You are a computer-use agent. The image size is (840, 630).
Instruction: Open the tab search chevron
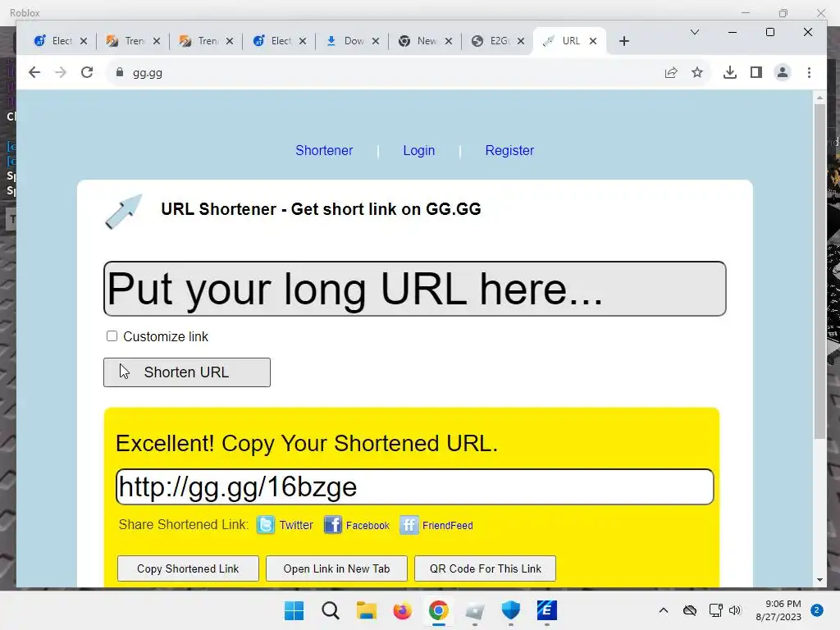coord(695,32)
